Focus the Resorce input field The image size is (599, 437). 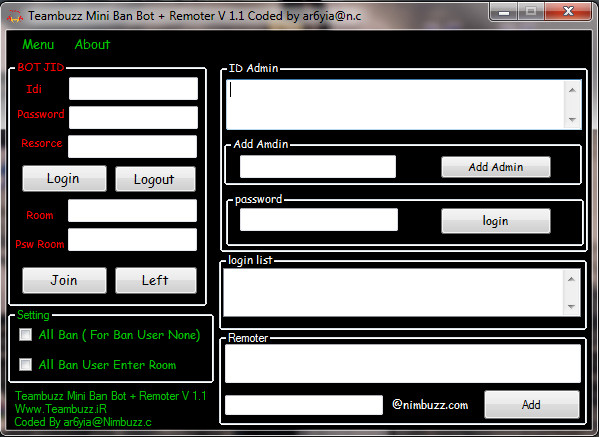[133, 146]
